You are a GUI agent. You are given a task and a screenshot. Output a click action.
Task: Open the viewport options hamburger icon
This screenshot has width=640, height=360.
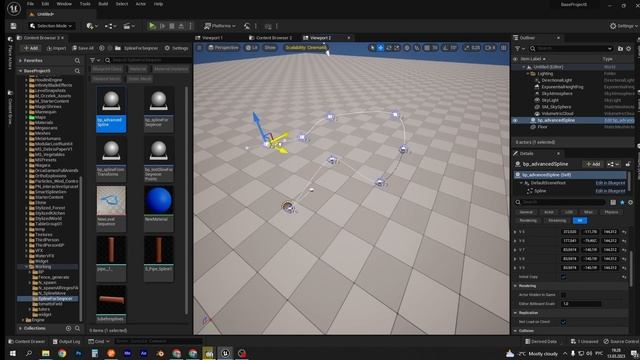(199, 48)
